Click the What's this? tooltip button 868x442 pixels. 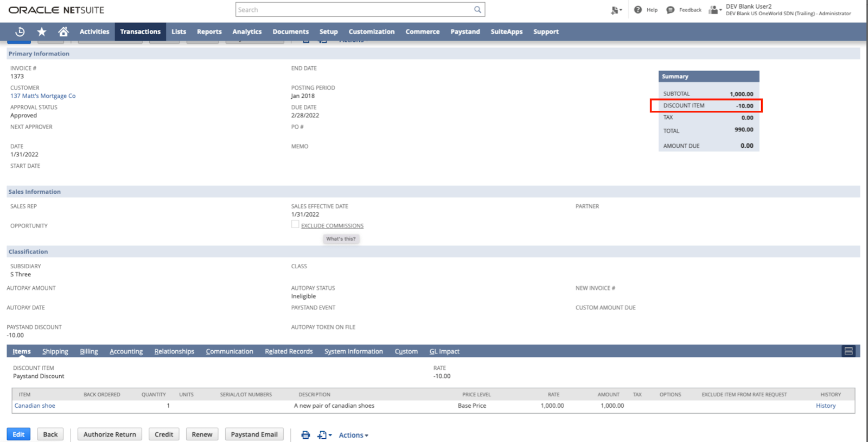point(341,238)
